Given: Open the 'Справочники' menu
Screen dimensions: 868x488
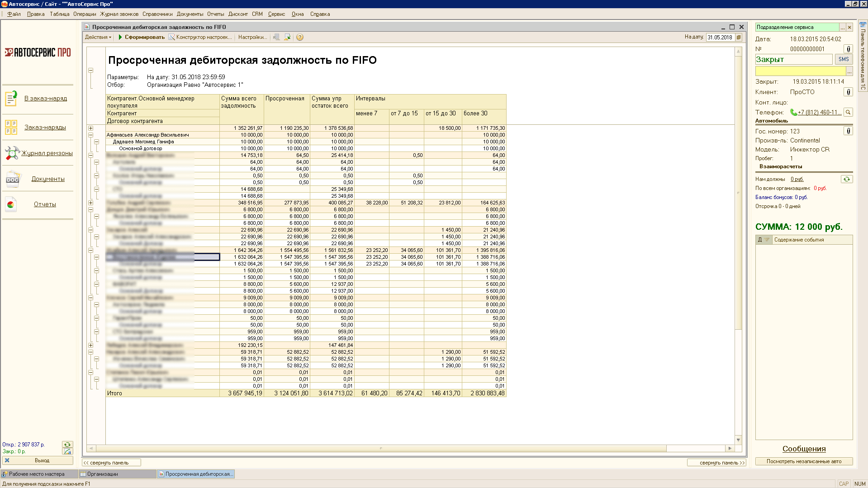Looking at the screenshot, I should tap(157, 14).
